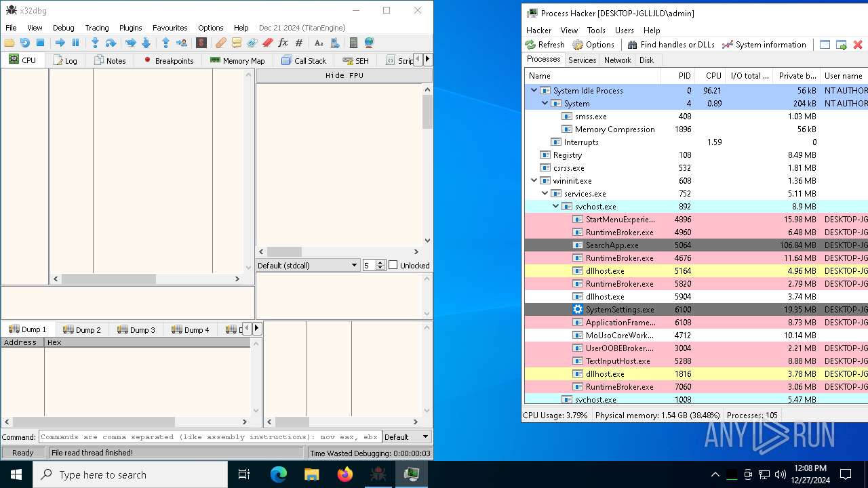868x488 pixels.
Task: Open the Tools menu in Process Hacker
Action: tap(597, 30)
